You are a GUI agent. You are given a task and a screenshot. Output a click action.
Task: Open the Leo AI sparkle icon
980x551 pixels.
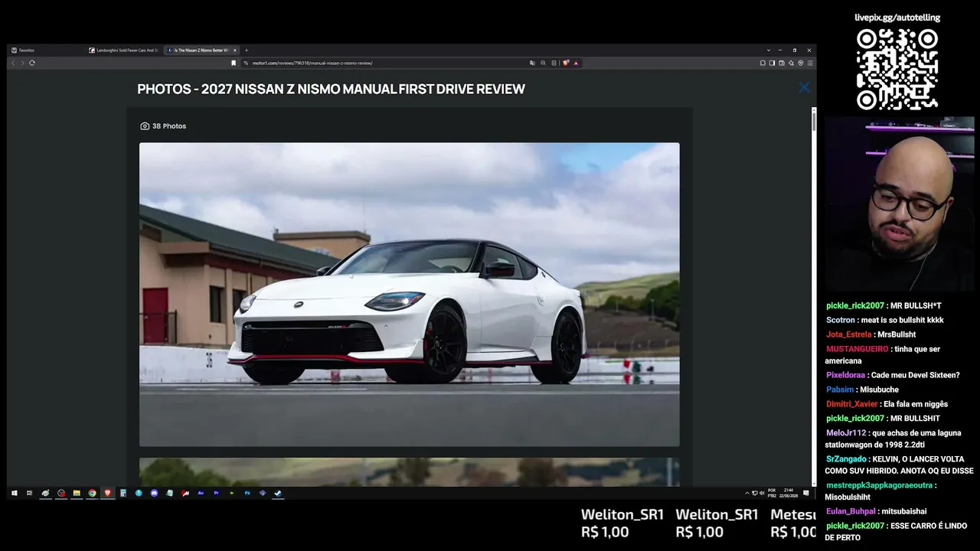tap(791, 63)
